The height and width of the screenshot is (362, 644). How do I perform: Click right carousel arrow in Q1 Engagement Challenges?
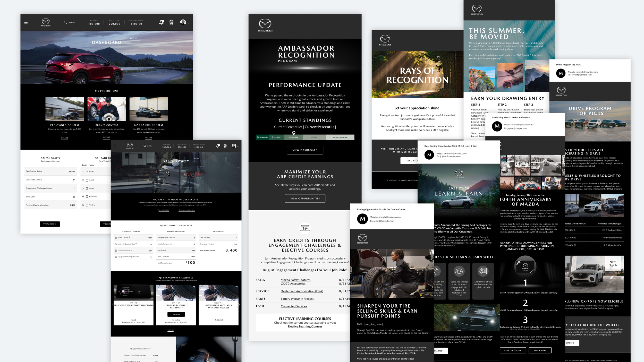(239, 304)
